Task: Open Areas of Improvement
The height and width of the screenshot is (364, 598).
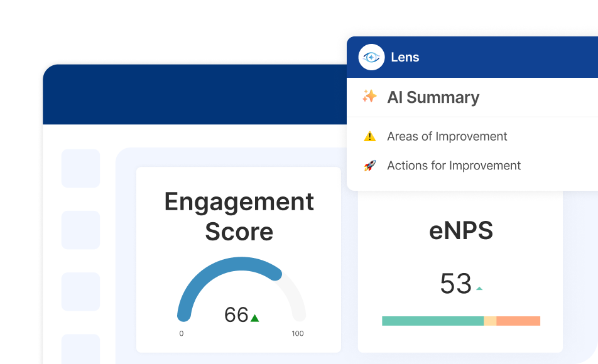Action: (447, 136)
